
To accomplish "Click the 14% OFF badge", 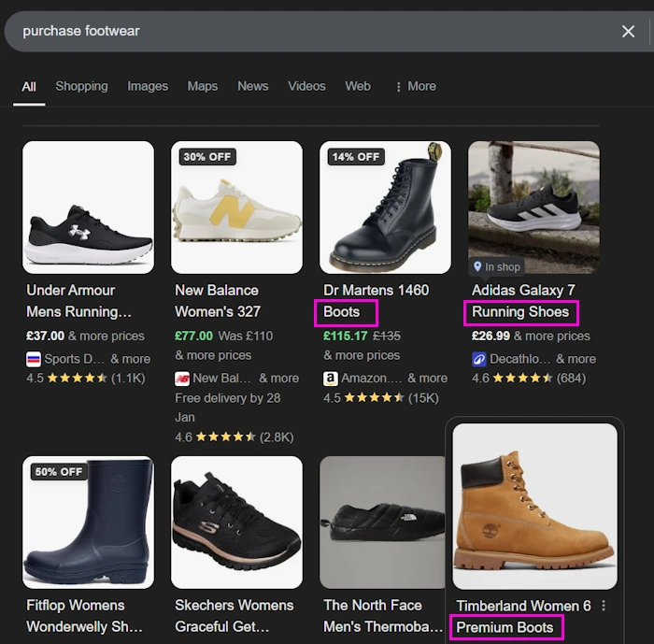I will point(356,157).
